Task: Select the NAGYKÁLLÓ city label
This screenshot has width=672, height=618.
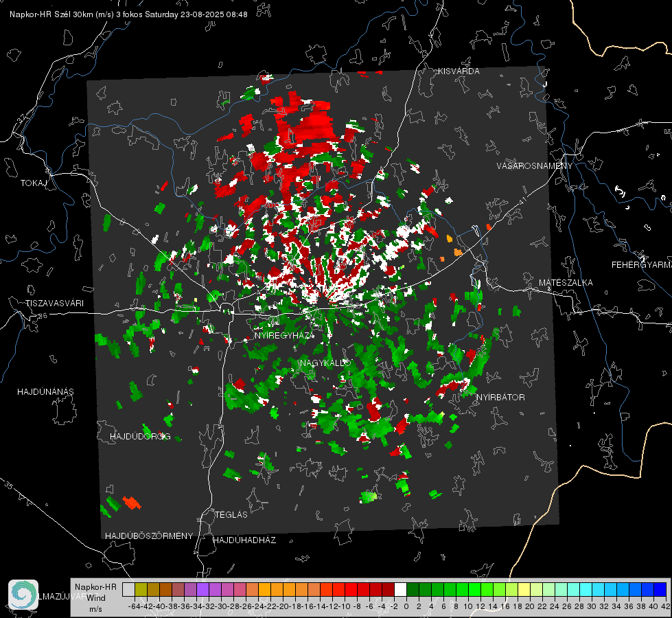Action: click(x=325, y=363)
